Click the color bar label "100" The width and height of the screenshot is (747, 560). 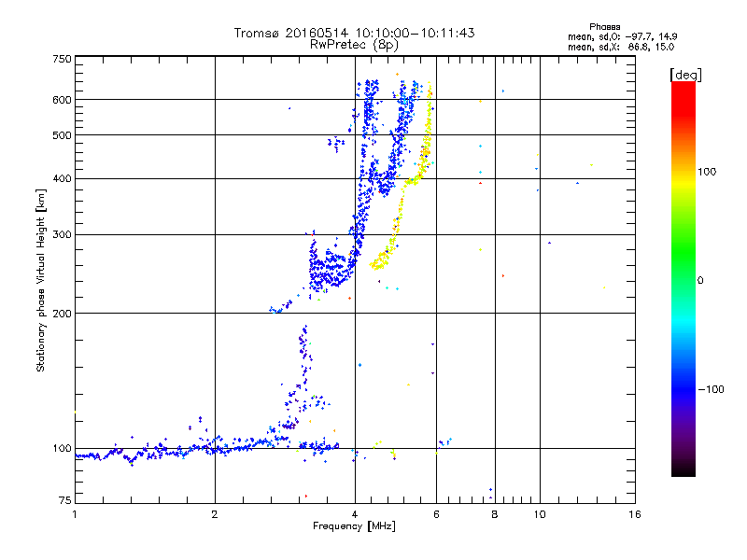pyautogui.click(x=707, y=172)
